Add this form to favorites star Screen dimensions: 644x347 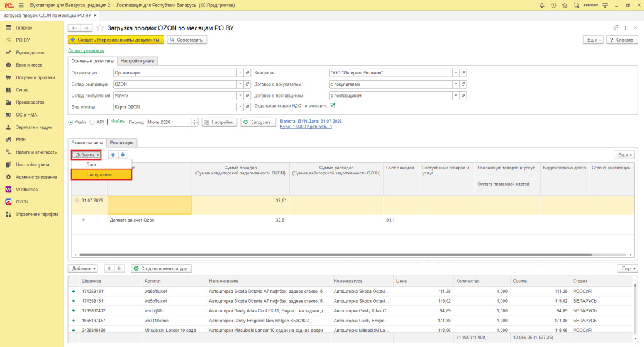coord(100,28)
